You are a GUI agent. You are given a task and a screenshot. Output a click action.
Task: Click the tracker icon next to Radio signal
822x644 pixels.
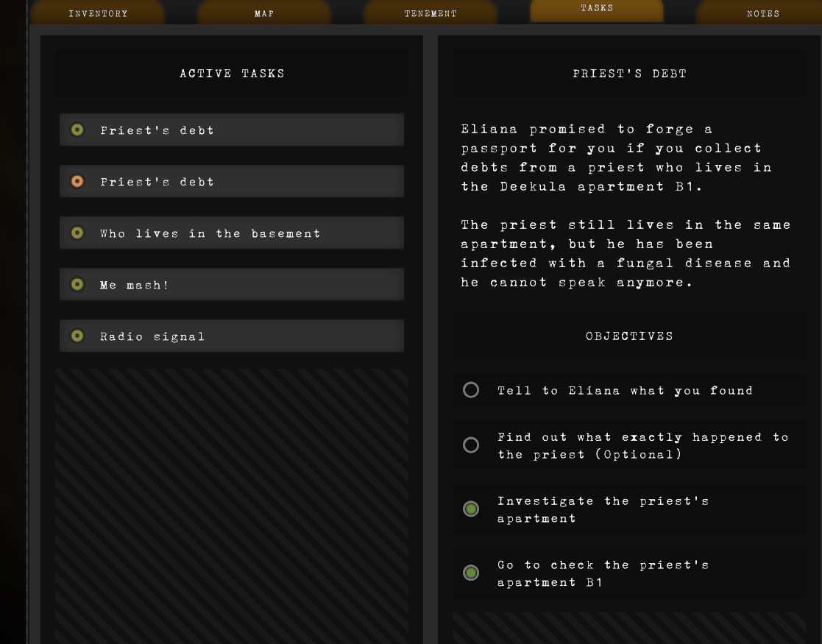pos(77,336)
